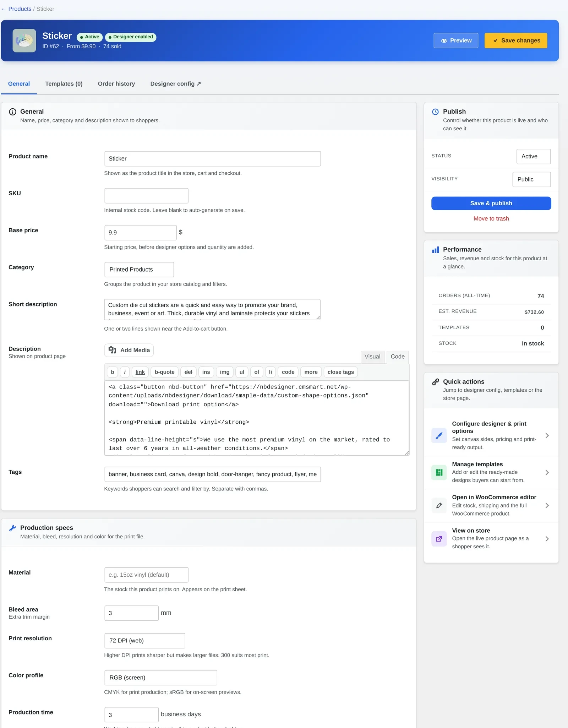Click the b-quote editor button

pos(165,372)
